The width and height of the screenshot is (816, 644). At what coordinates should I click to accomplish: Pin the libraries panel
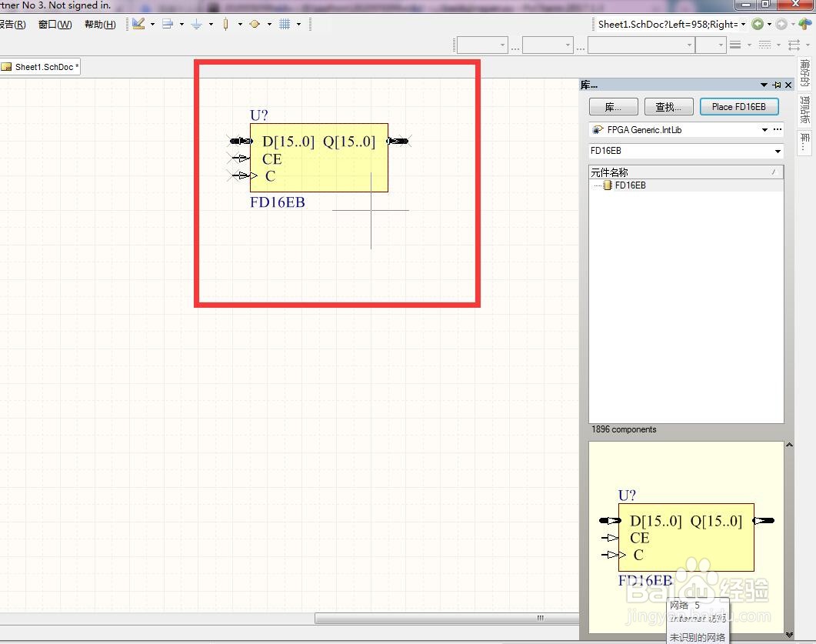[x=777, y=85]
